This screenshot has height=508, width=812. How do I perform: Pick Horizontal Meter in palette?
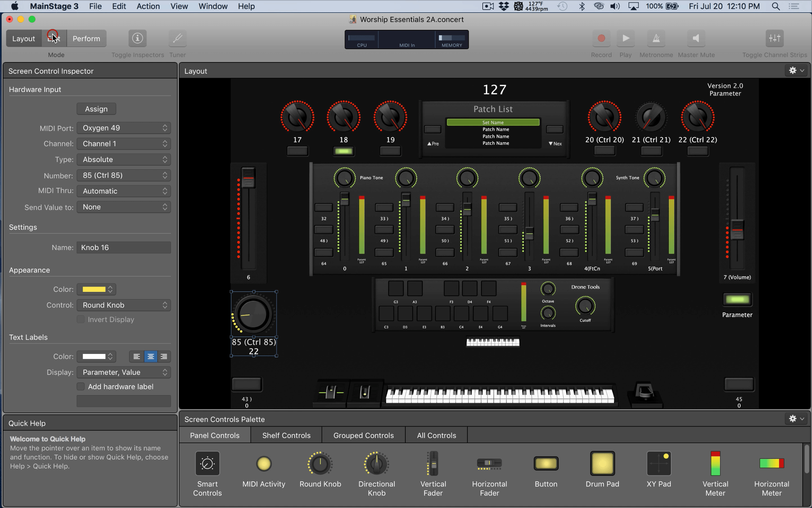coord(772,463)
